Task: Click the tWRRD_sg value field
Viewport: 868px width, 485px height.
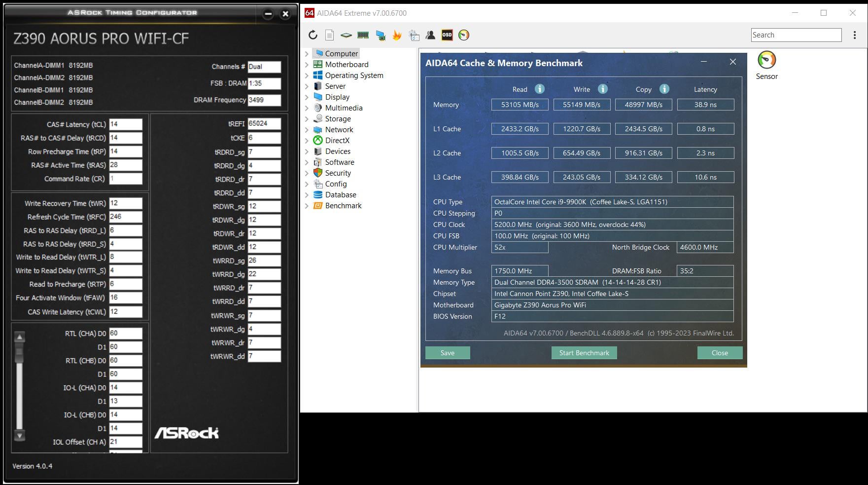Action: pos(264,261)
